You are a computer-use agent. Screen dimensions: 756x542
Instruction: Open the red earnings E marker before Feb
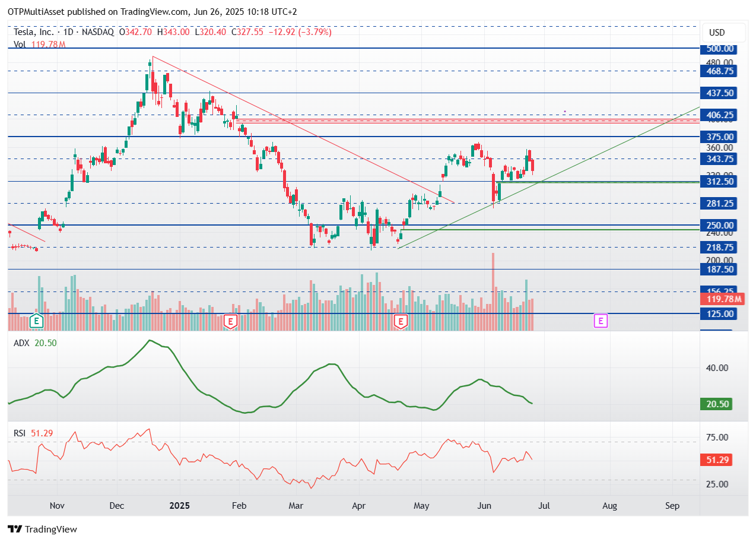[x=231, y=321]
